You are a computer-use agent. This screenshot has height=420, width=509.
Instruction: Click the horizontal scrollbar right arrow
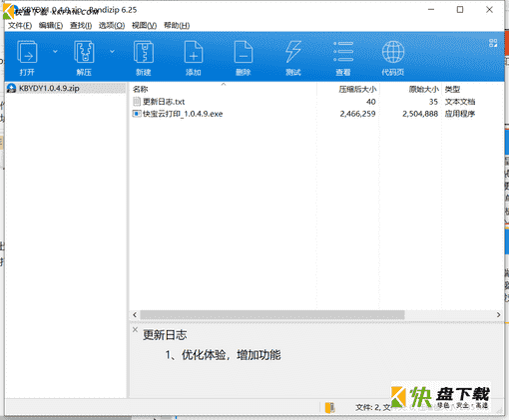(x=498, y=314)
